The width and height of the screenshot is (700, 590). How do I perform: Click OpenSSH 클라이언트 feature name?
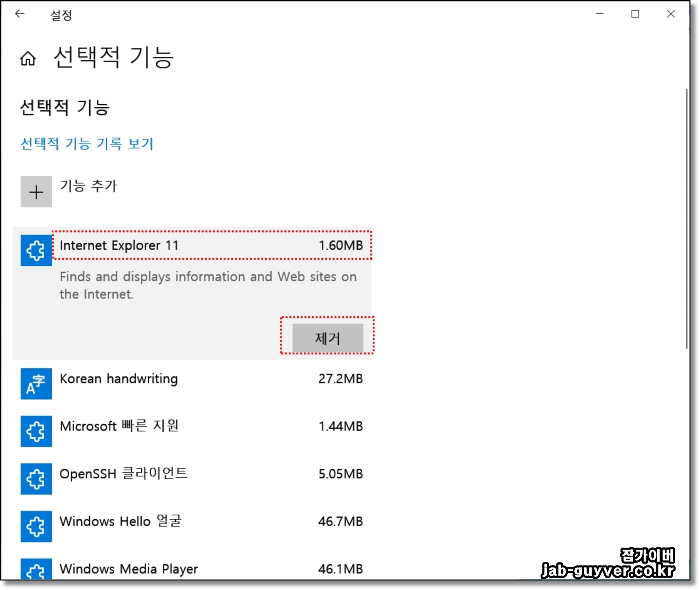click(124, 473)
